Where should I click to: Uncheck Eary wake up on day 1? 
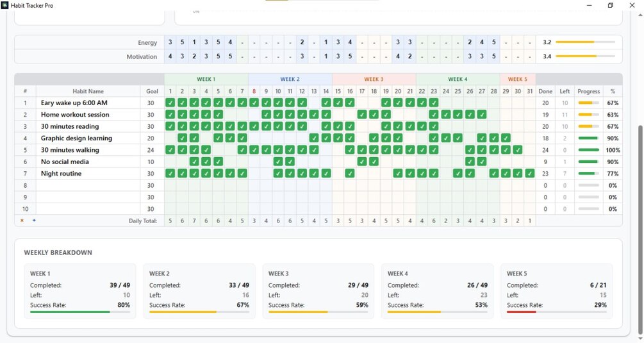[170, 103]
